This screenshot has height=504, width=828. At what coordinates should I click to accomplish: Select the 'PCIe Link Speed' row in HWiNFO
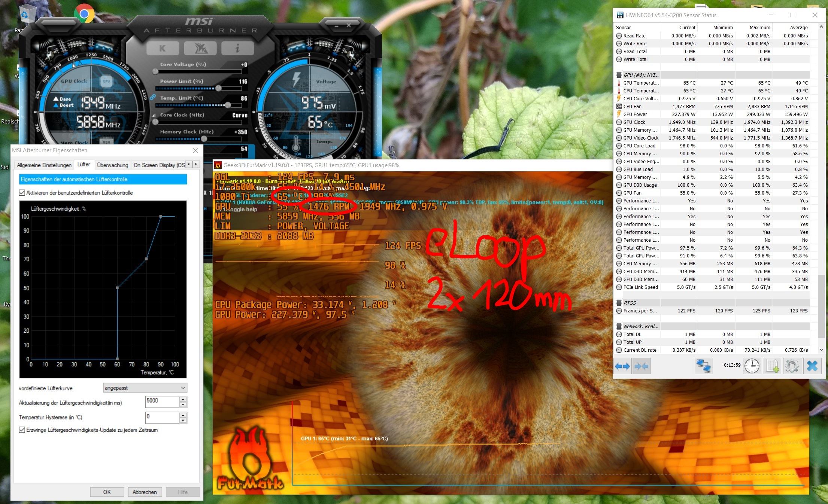[x=712, y=287]
